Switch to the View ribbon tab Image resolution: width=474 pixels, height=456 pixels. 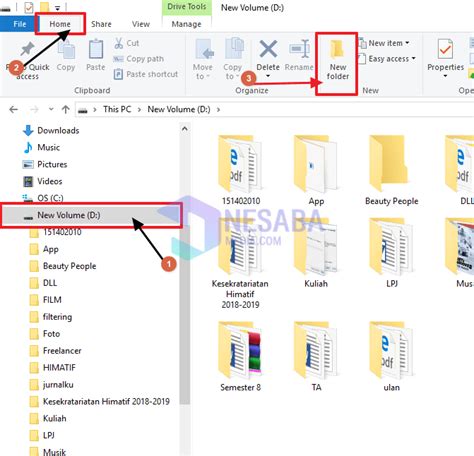point(141,24)
